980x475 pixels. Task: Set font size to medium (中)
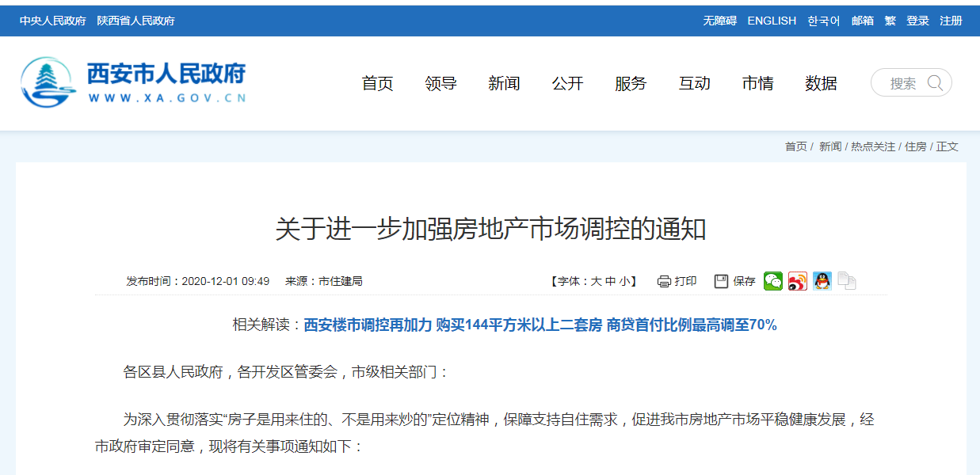[x=610, y=281]
